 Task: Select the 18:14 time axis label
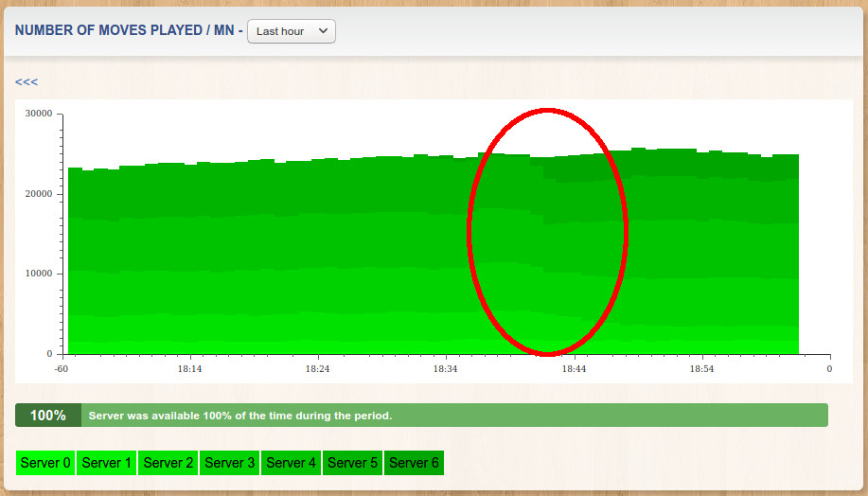pos(189,369)
